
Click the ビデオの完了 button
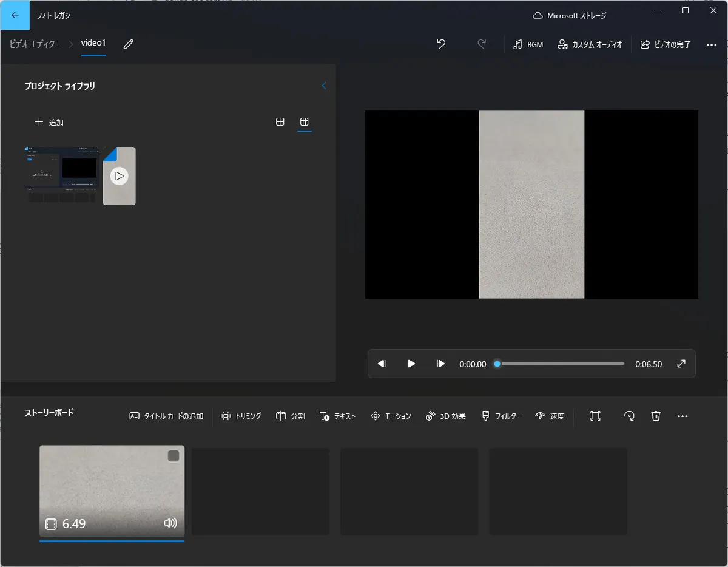pos(666,44)
